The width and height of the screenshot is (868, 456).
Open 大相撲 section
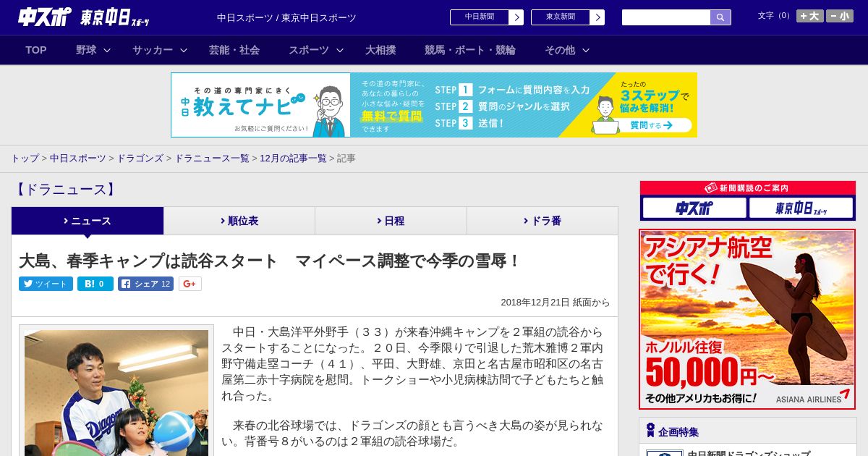point(380,50)
